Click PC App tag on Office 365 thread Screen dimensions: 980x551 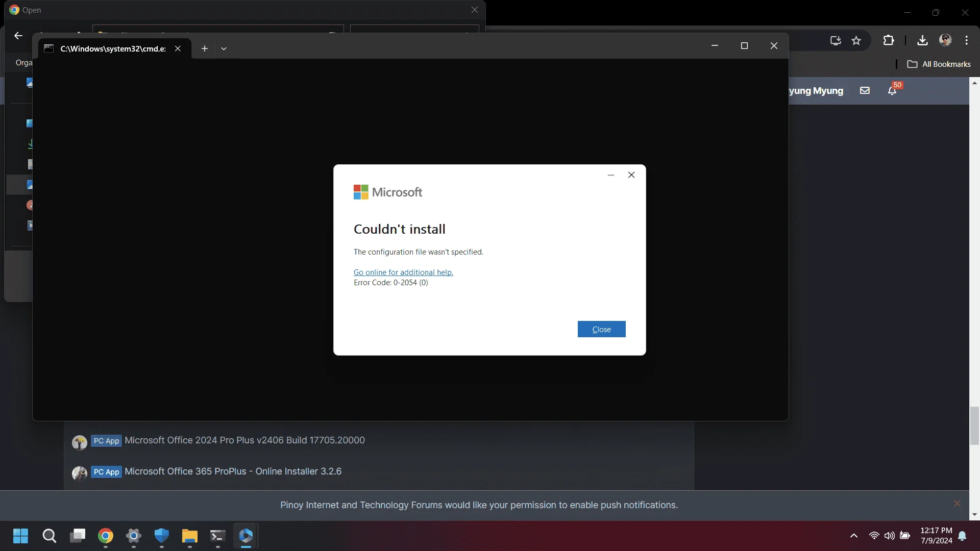pos(106,472)
